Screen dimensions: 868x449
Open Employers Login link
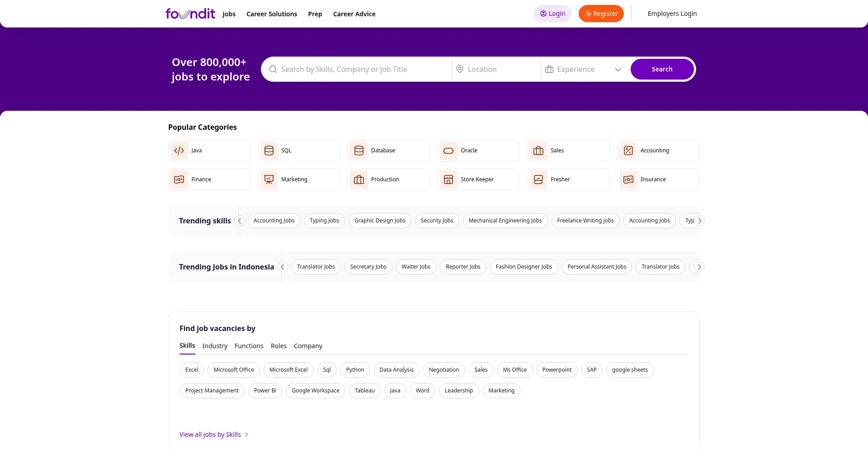(672, 14)
